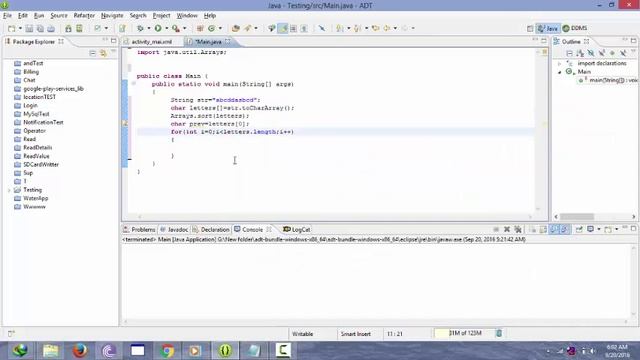Click Remove All Terminated Launches icon
640x360 pixels.
(x=518, y=229)
